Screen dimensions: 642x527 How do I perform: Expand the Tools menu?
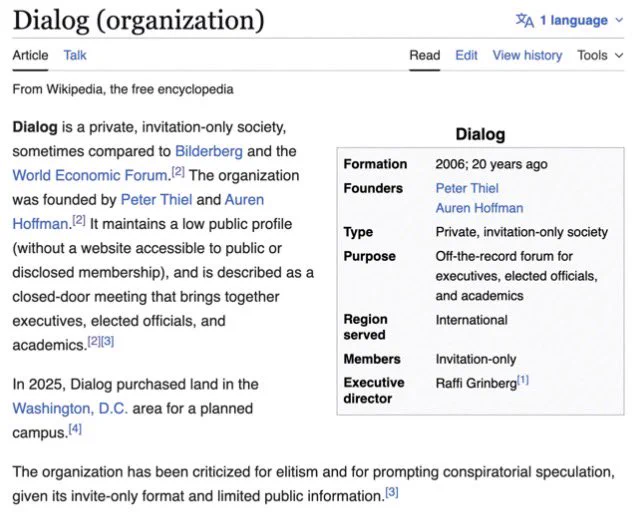click(600, 55)
